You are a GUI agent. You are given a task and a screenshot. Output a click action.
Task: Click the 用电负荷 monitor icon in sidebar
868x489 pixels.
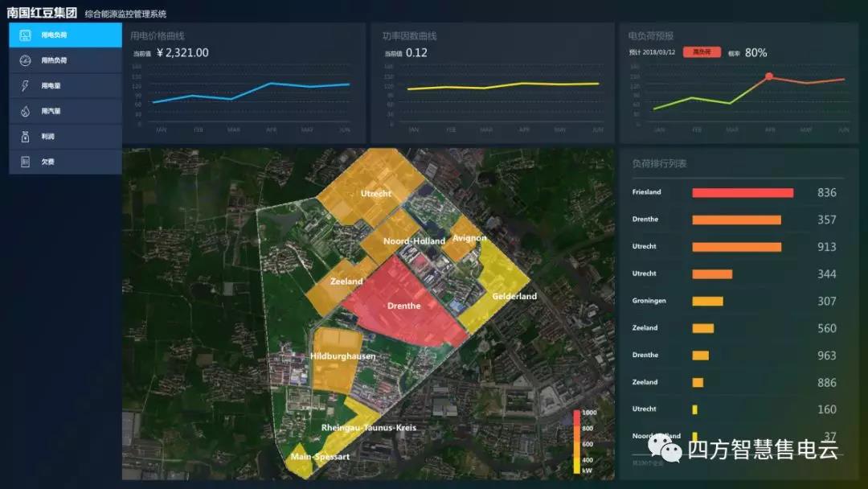pyautogui.click(x=26, y=35)
